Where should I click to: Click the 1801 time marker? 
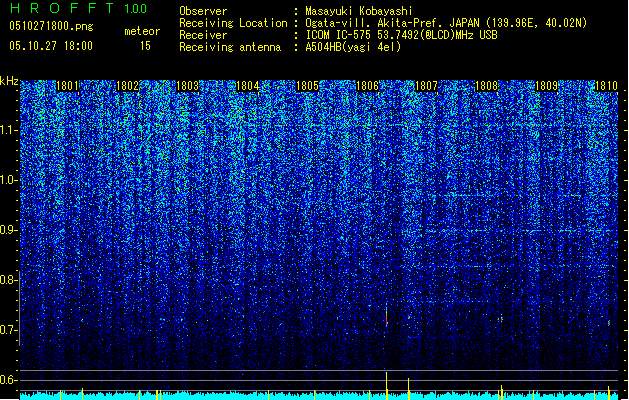tap(67, 86)
